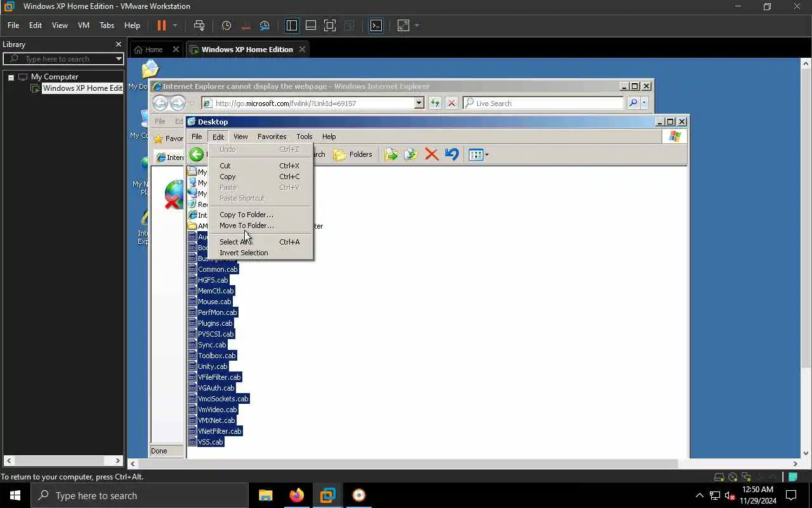Open the Views dropdown button
The image size is (812, 508).
pos(478,154)
